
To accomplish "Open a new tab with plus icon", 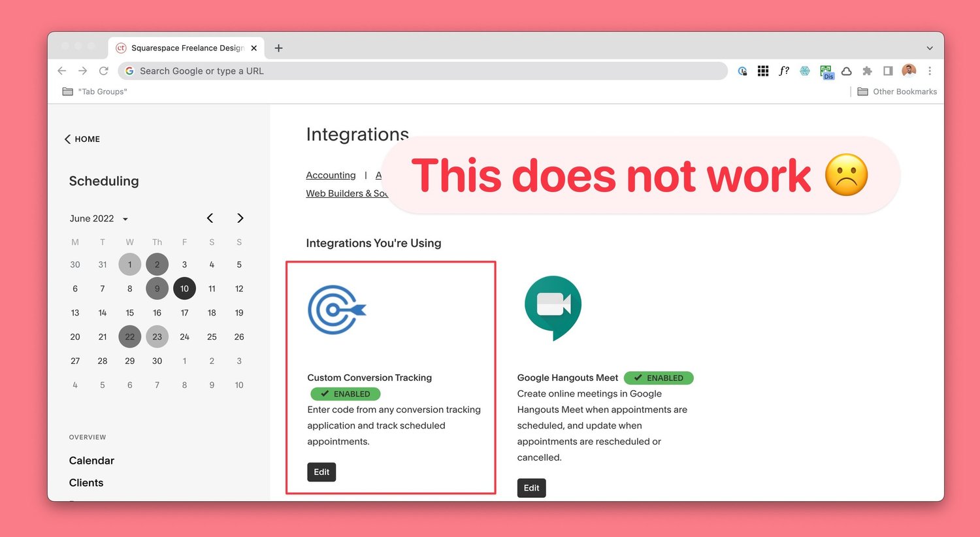I will pos(278,48).
